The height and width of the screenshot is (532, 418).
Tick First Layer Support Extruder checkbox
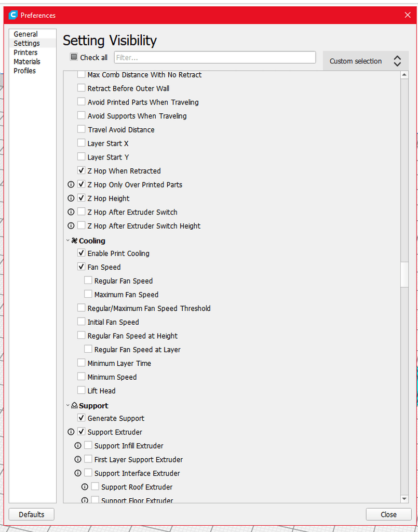[x=88, y=459]
